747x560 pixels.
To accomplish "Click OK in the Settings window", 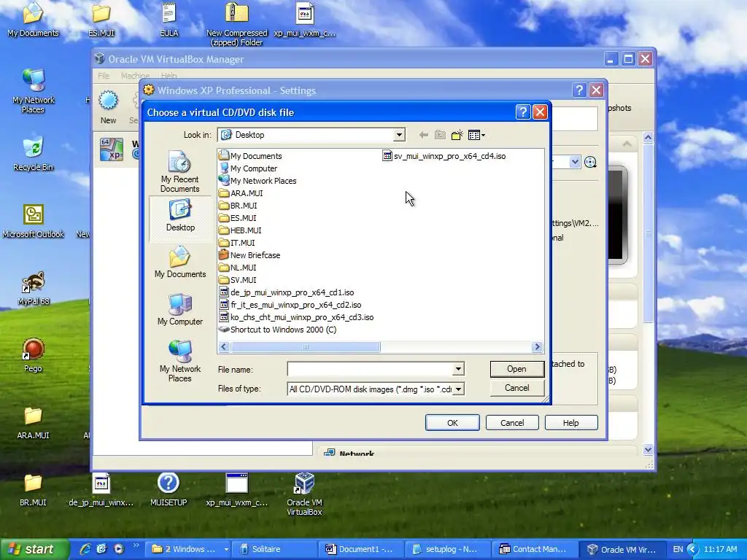I will (x=452, y=423).
